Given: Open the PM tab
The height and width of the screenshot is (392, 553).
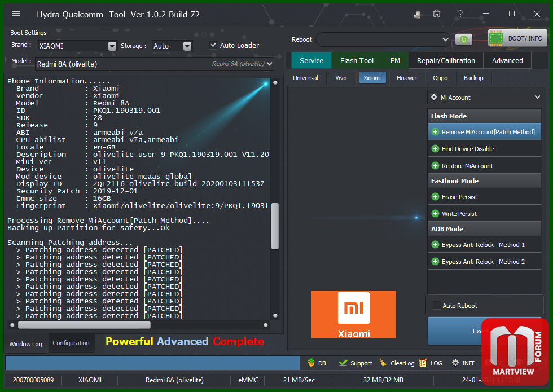Looking at the screenshot, I should (395, 61).
